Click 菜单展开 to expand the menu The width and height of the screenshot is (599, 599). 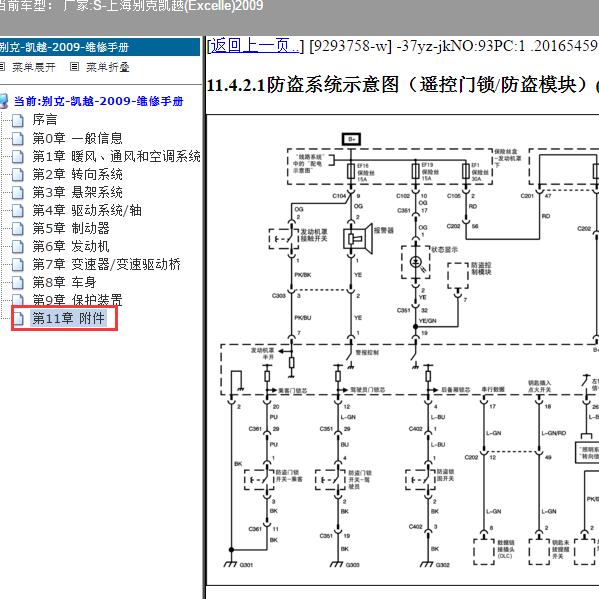34,68
